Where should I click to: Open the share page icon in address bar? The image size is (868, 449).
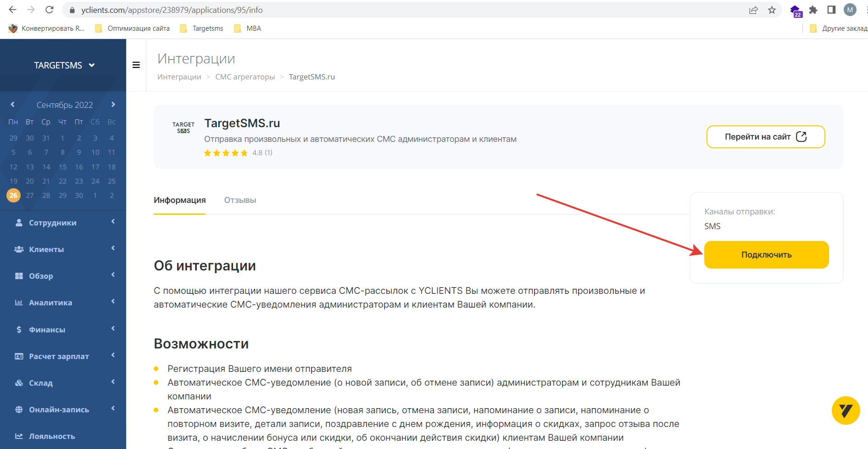click(x=753, y=10)
